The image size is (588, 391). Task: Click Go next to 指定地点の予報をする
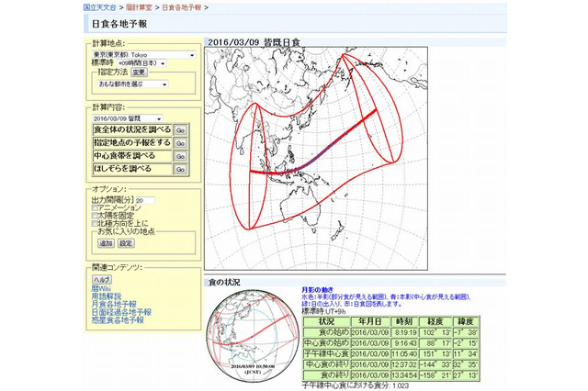[180, 143]
